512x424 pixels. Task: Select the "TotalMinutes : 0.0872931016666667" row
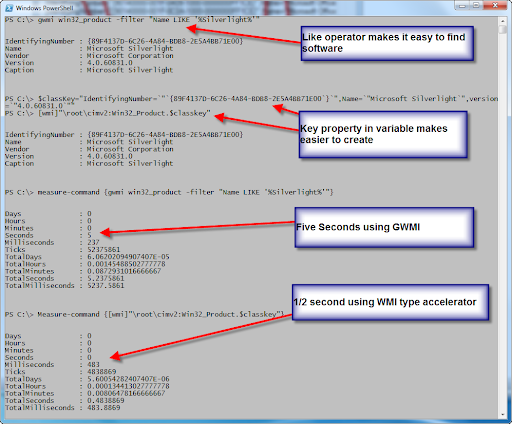[83, 271]
